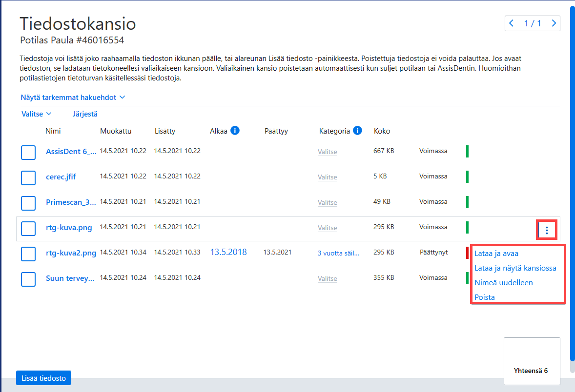Select Lataa ja näytä kansiossa
This screenshot has width=575, height=392.
click(515, 268)
